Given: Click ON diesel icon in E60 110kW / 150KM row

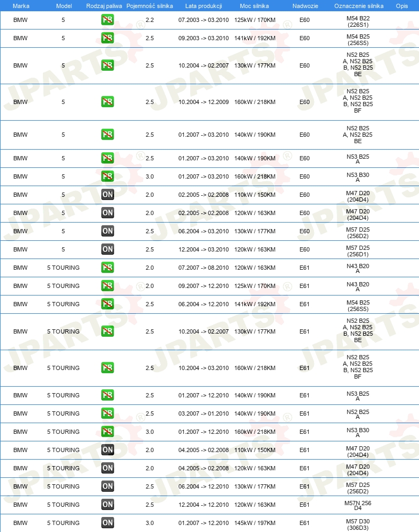Looking at the screenshot, I should point(108,195).
